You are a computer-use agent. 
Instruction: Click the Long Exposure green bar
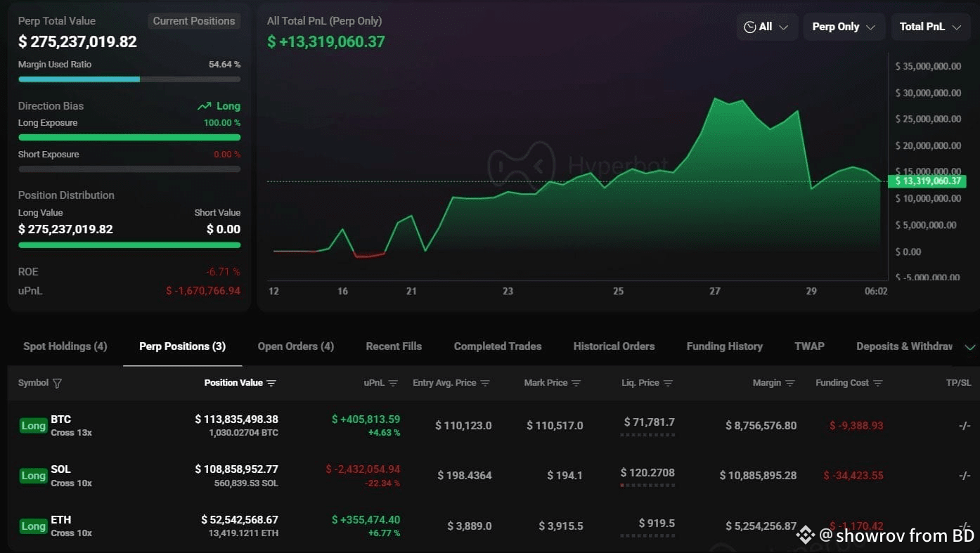coord(129,138)
